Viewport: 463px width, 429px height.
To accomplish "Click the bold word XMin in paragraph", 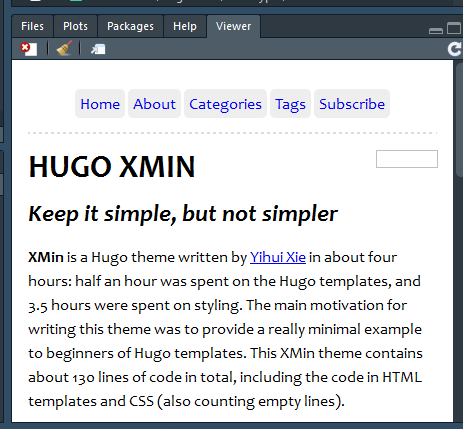I will coord(46,257).
